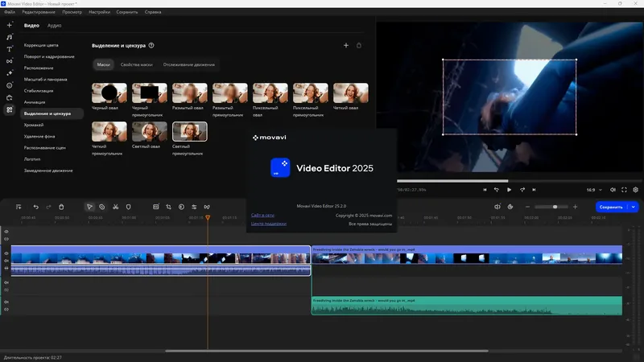Click the crop and rotate icon on toolbar
Viewport: 644px width, 362px height.
(168, 207)
